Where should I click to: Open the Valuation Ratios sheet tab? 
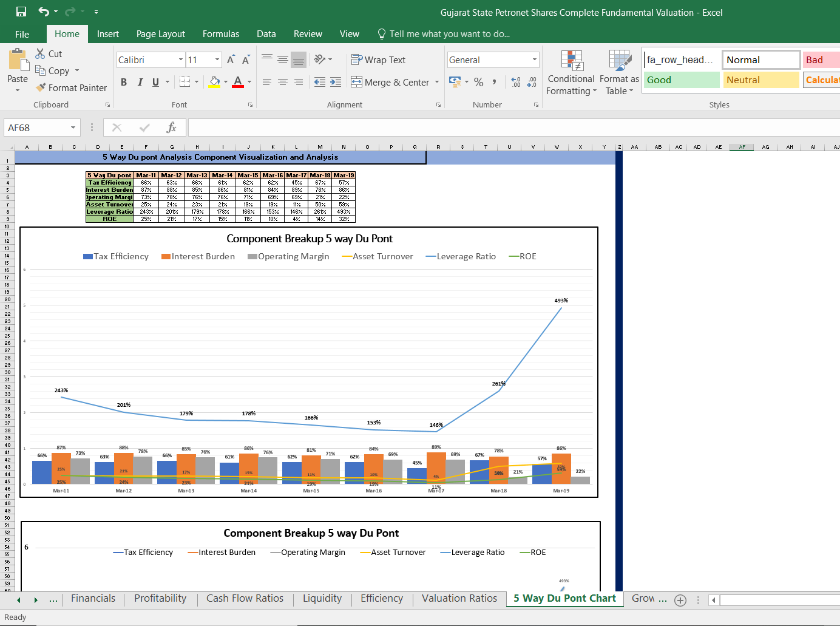pos(459,599)
